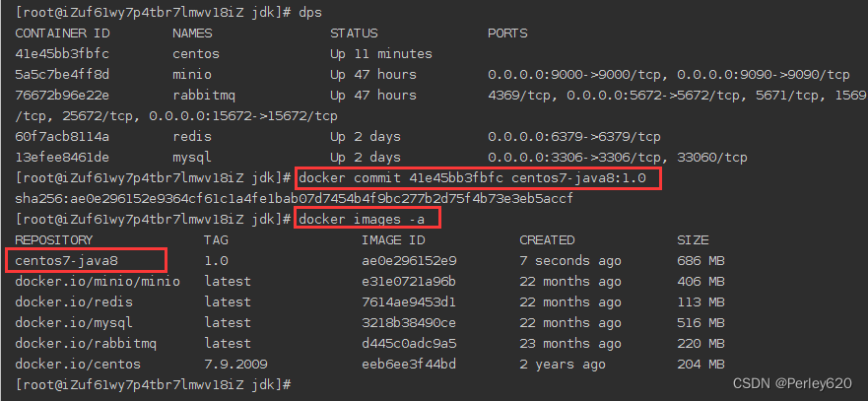Viewport: 868px width, 401px height.
Task: Click the sha256 hash output line
Action: (x=294, y=199)
